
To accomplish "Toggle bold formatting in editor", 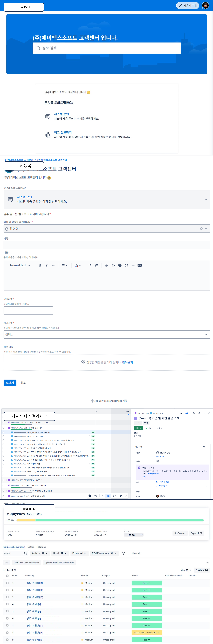I will pyautogui.click(x=40, y=265).
